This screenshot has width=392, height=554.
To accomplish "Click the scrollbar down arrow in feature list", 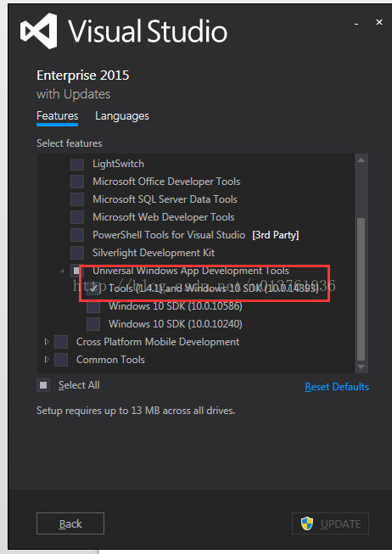I will 361,367.
